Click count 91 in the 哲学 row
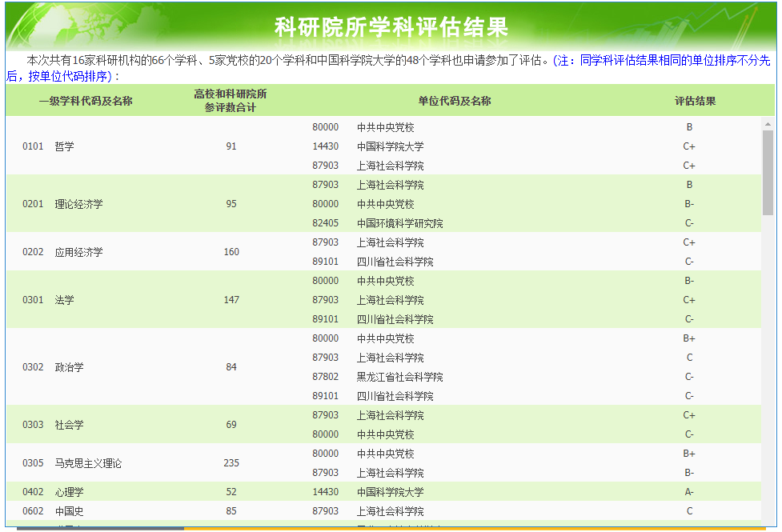The height and width of the screenshot is (532, 782). (231, 146)
